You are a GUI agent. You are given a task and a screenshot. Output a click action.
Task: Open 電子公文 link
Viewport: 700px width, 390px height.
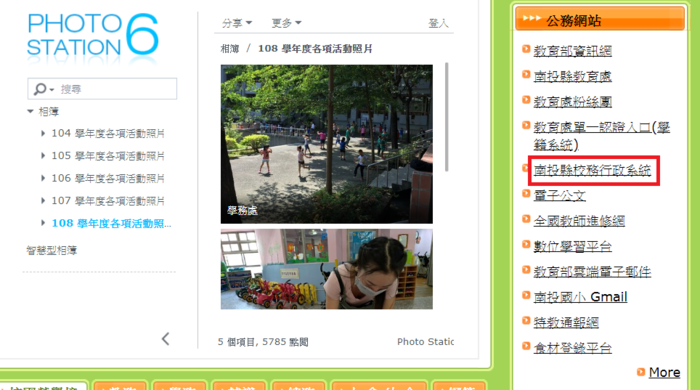559,195
